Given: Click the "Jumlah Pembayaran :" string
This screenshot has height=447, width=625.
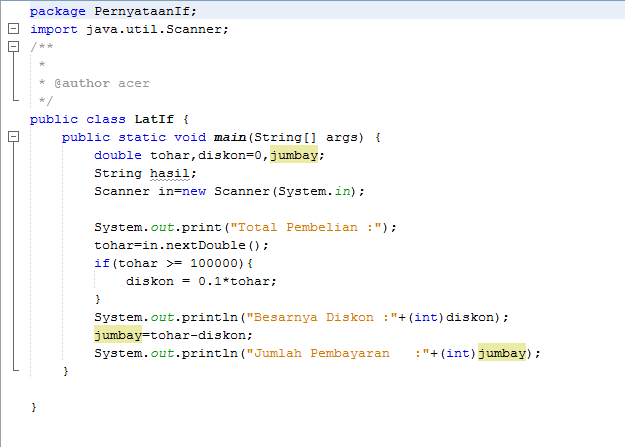Looking at the screenshot, I should (x=338, y=353).
